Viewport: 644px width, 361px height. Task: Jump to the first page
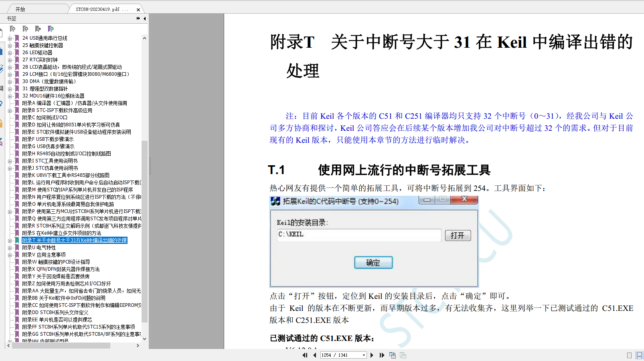pos(305,355)
